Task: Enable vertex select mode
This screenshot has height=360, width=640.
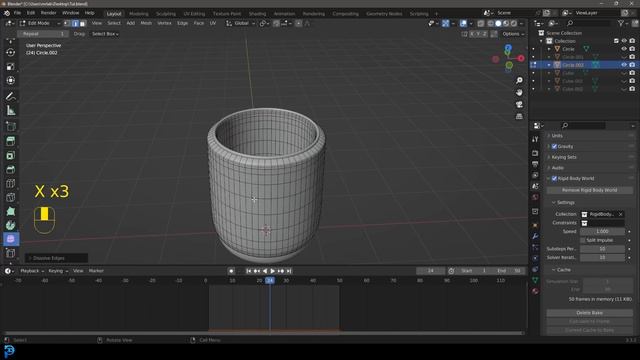Action: (x=67, y=23)
